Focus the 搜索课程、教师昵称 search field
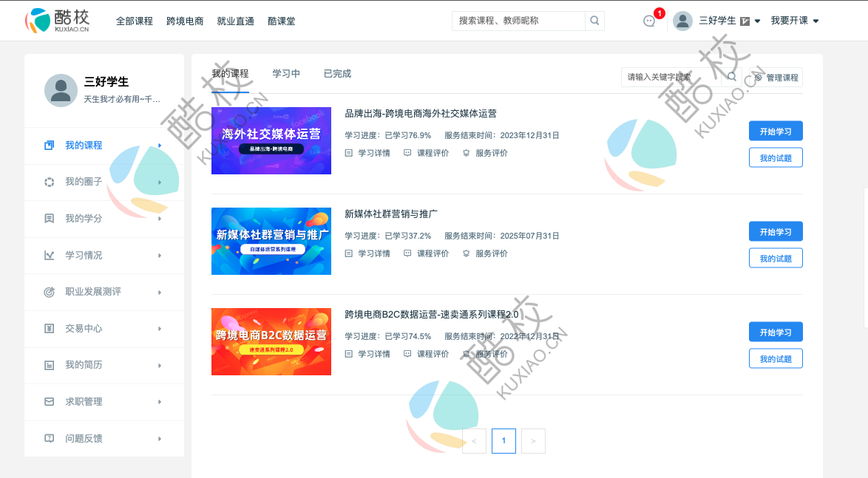 [x=518, y=21]
